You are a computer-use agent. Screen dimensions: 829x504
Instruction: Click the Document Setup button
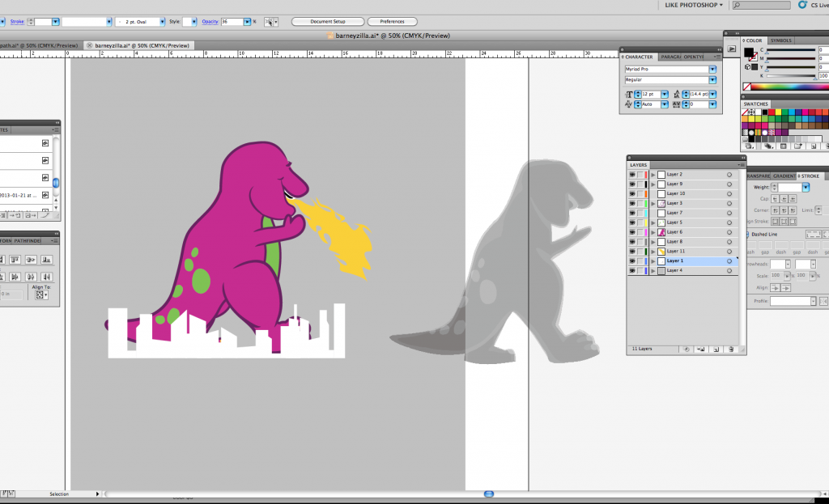point(328,22)
